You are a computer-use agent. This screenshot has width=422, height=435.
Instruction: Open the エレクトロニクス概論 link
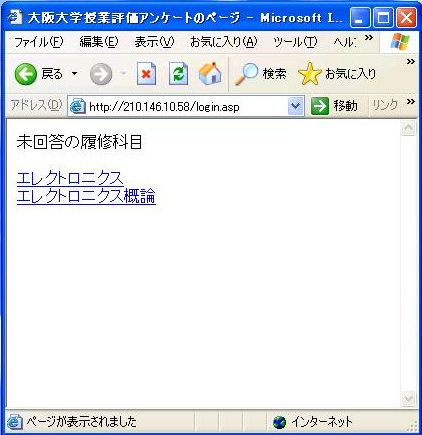coord(86,196)
